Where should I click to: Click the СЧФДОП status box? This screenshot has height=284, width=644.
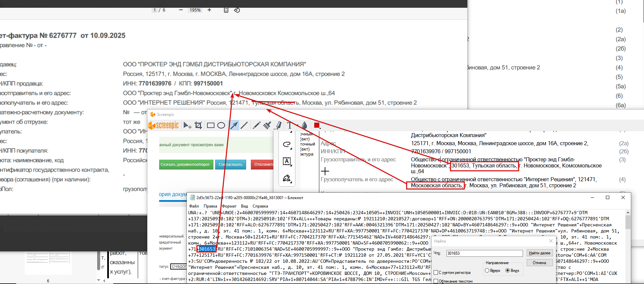click(x=179, y=266)
